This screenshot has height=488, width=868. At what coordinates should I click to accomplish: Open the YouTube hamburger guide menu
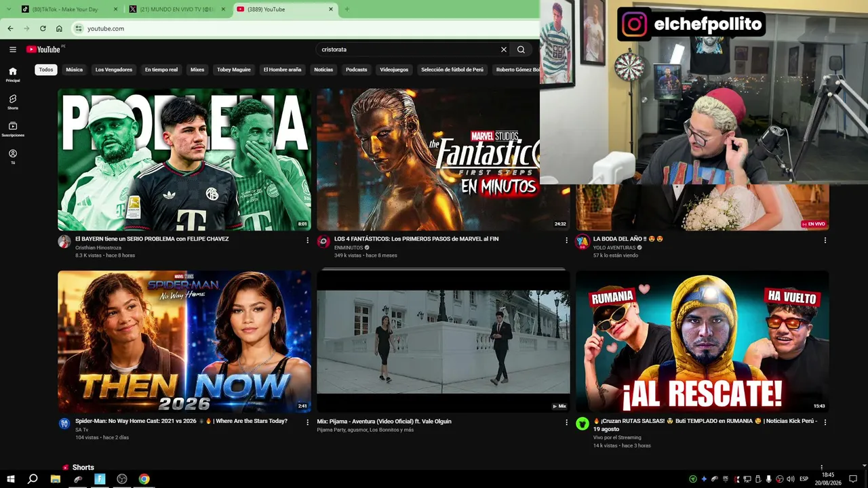click(13, 49)
